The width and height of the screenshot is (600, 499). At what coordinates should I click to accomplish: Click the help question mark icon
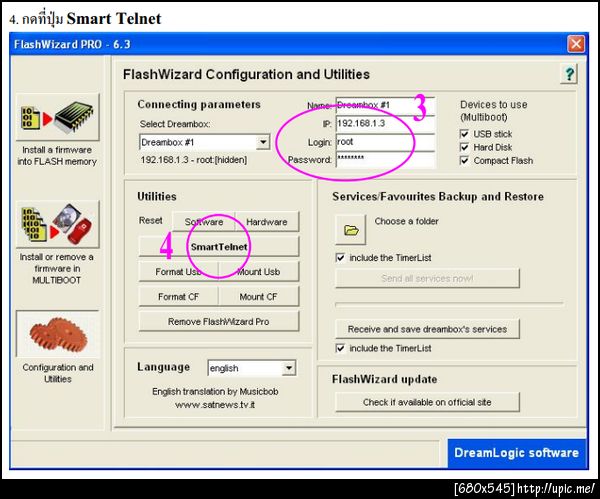(569, 73)
